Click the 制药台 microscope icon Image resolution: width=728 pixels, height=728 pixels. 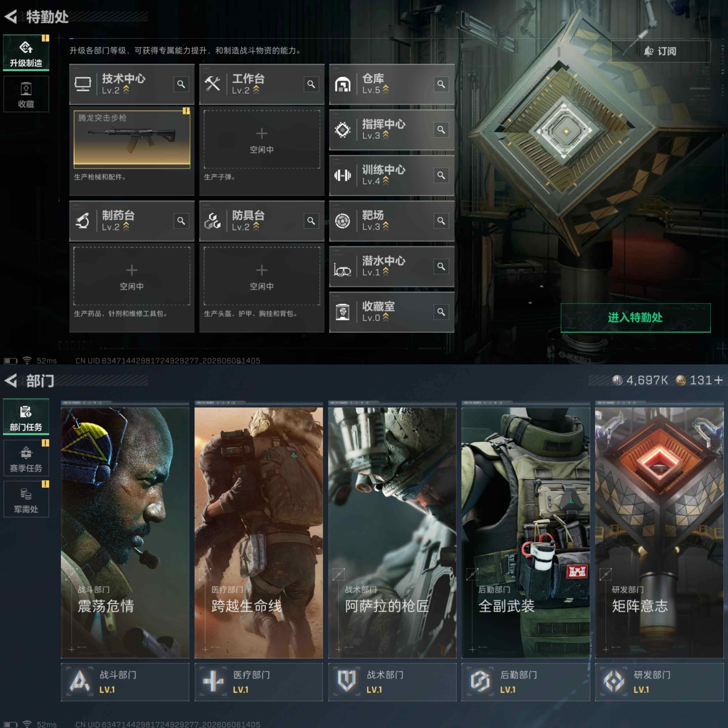(x=82, y=221)
